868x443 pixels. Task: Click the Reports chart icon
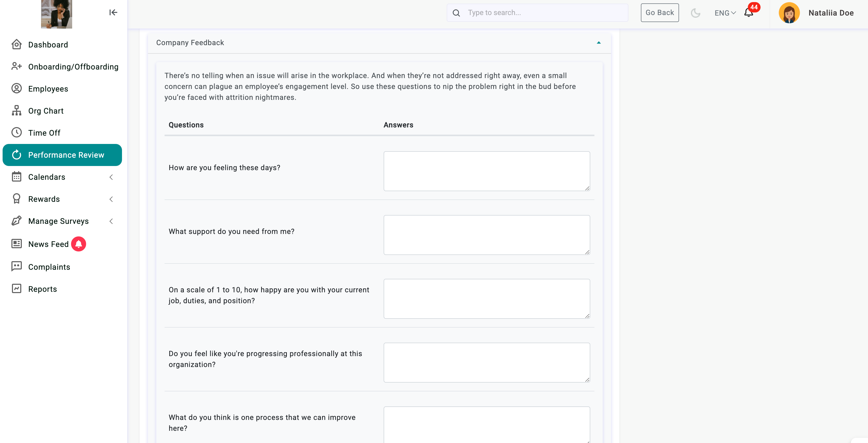[17, 289]
